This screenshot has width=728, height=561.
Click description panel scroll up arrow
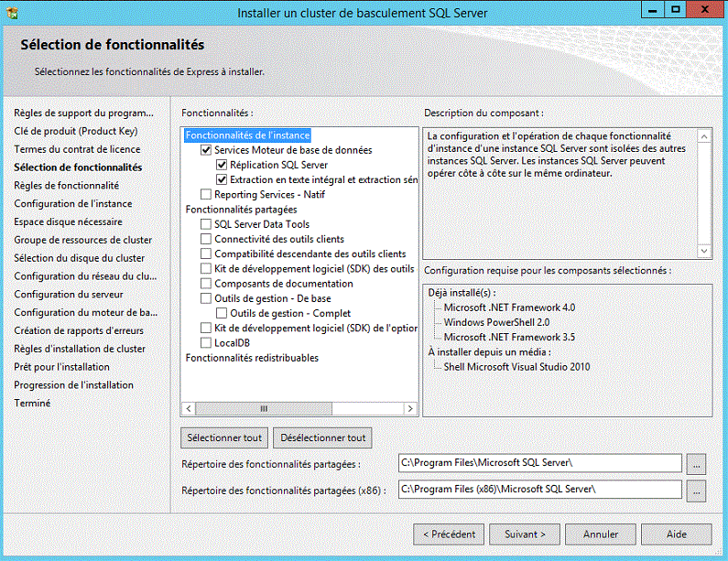[x=704, y=136]
